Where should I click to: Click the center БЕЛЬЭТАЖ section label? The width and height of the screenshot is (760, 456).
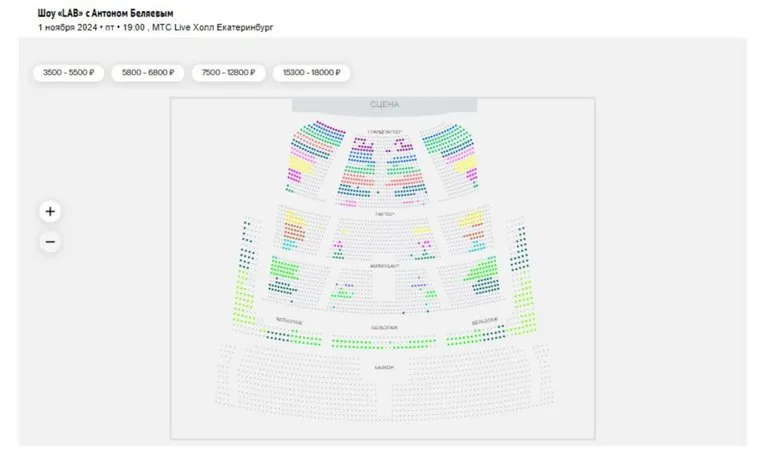pyautogui.click(x=384, y=327)
